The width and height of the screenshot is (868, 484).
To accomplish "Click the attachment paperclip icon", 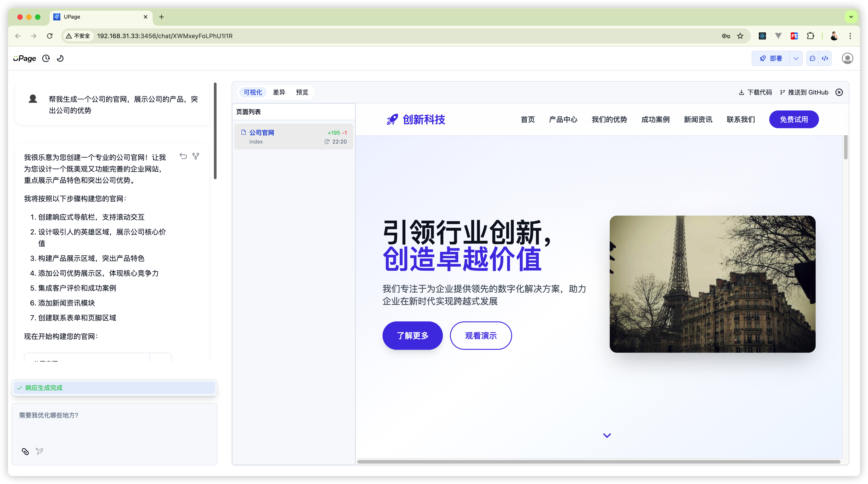I will coord(25,451).
